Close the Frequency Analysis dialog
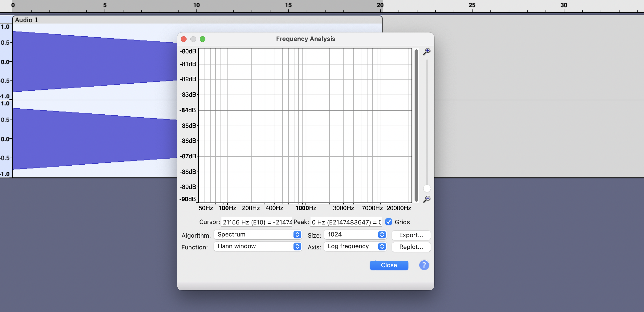The height and width of the screenshot is (312, 644). (389, 265)
